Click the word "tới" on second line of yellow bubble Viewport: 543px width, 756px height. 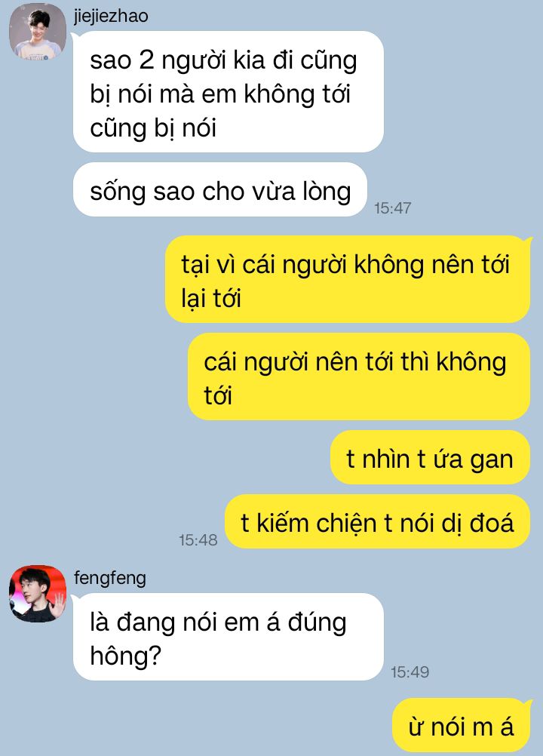pos(218,395)
